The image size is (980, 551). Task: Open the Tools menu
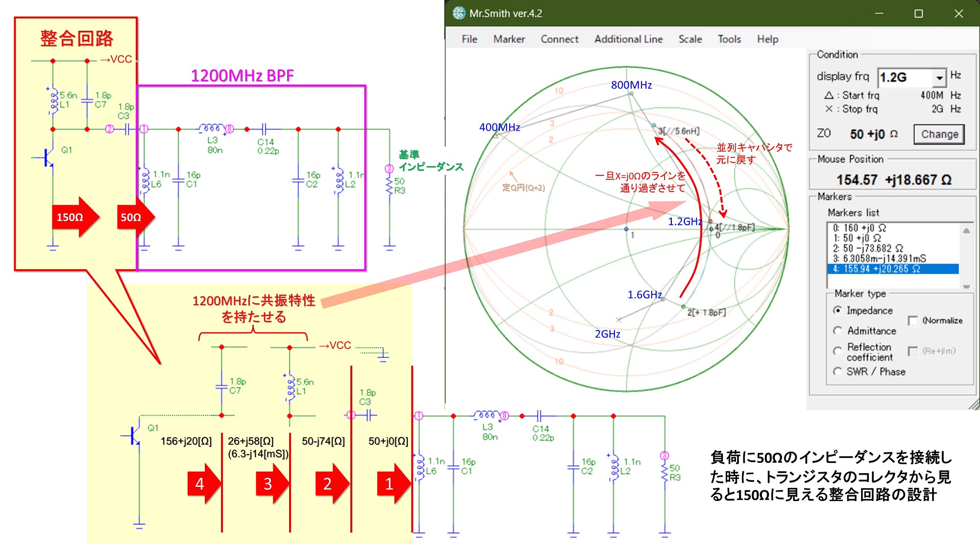[x=729, y=39]
